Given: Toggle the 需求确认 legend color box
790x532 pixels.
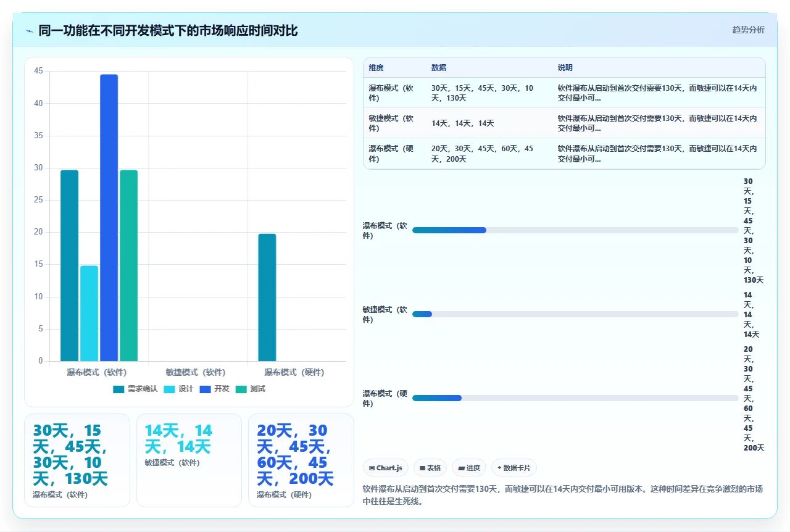Looking at the screenshot, I should pyautogui.click(x=119, y=389).
